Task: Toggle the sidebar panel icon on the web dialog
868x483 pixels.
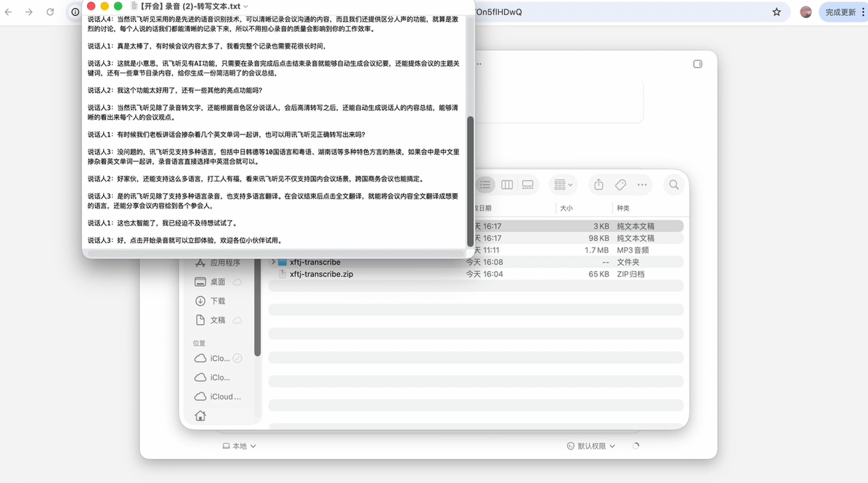Action: (x=697, y=64)
